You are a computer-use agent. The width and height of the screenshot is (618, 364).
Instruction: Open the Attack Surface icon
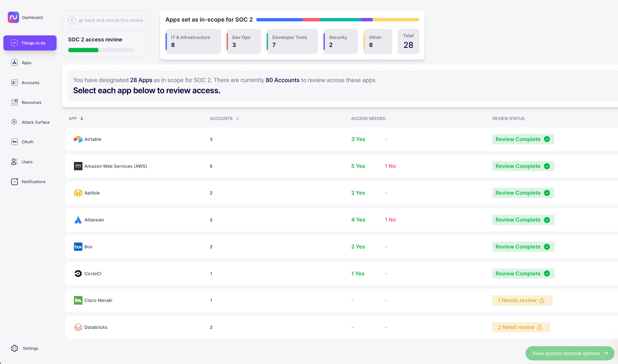pos(14,122)
